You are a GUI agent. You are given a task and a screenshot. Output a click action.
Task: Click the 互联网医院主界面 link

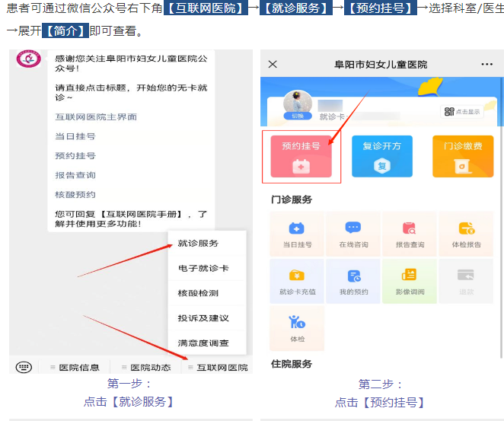[x=96, y=116]
